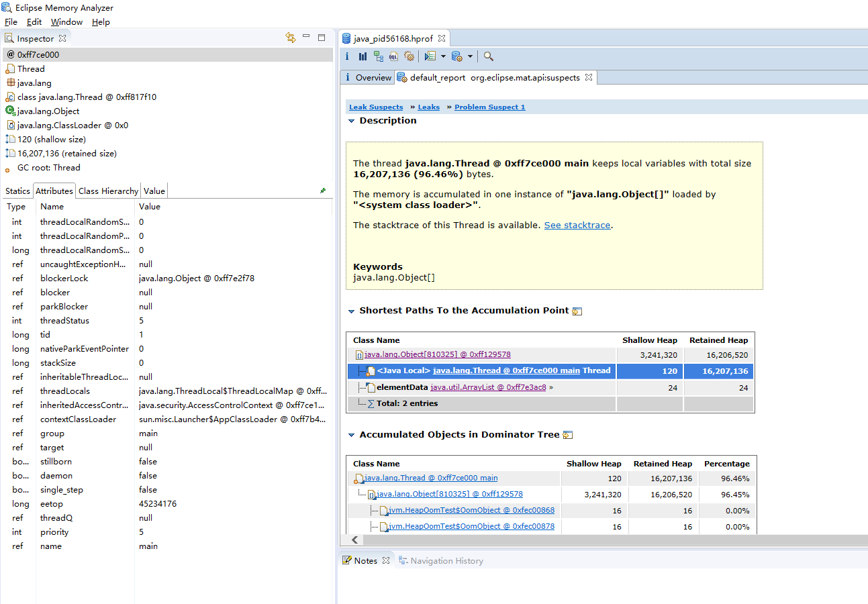
Task: Switch to the Class Hierarchy tab
Action: [x=108, y=191]
